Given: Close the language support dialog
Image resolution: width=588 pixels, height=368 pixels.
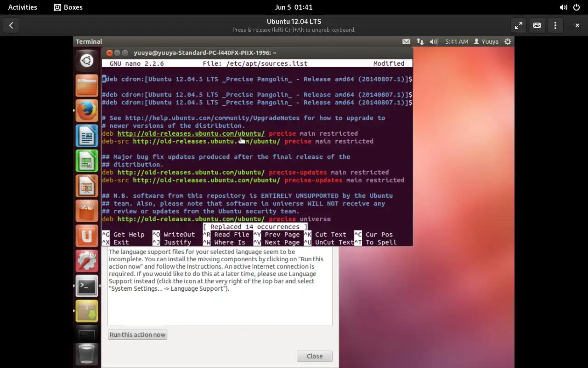Looking at the screenshot, I should coord(315,356).
